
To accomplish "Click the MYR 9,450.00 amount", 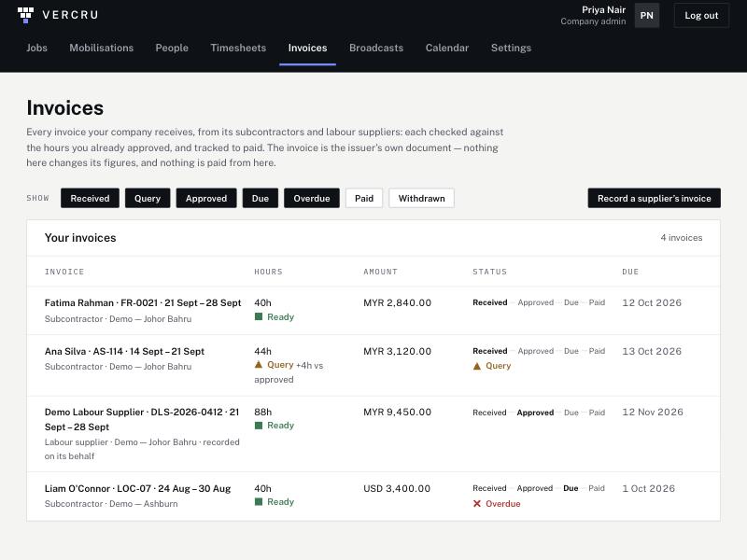I will (x=398, y=412).
